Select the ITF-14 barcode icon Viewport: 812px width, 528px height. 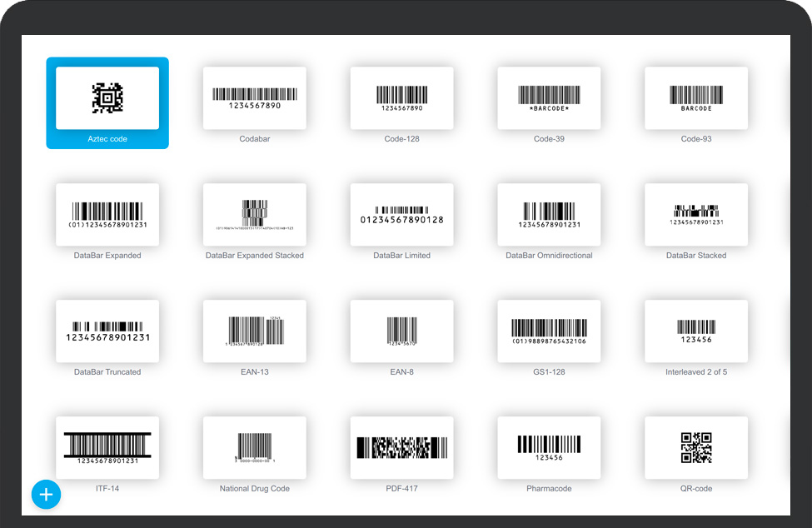107,447
